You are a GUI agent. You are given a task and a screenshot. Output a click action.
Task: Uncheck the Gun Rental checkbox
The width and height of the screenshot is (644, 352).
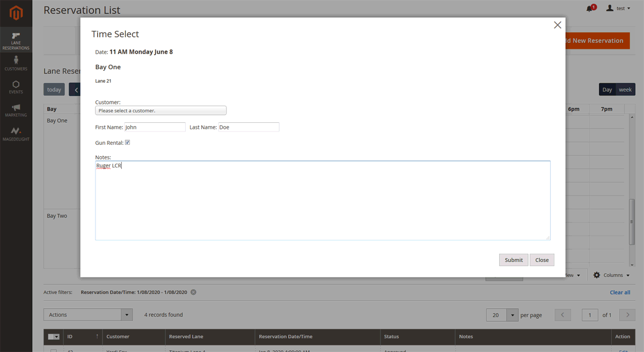coord(127,143)
